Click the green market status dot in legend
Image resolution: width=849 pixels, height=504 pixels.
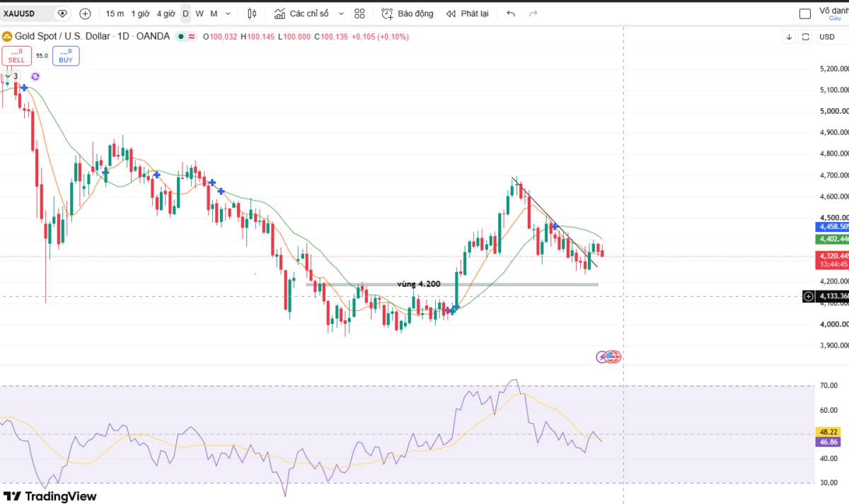[x=181, y=37]
